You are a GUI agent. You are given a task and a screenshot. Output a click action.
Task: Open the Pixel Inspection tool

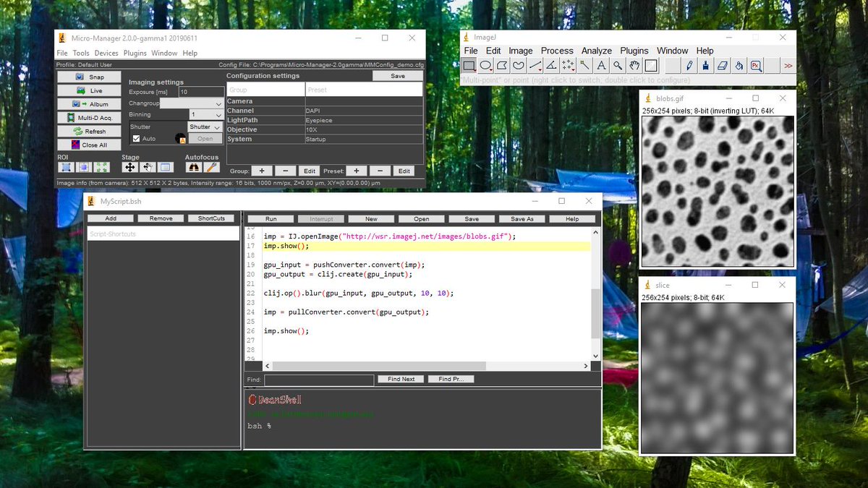756,65
